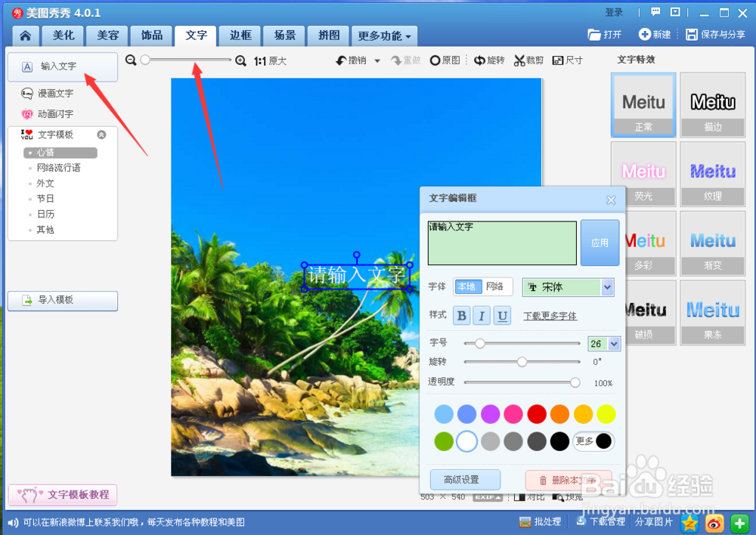Image resolution: width=756 pixels, height=535 pixels.
Task: Switch to the 边框 tab
Action: point(240,36)
